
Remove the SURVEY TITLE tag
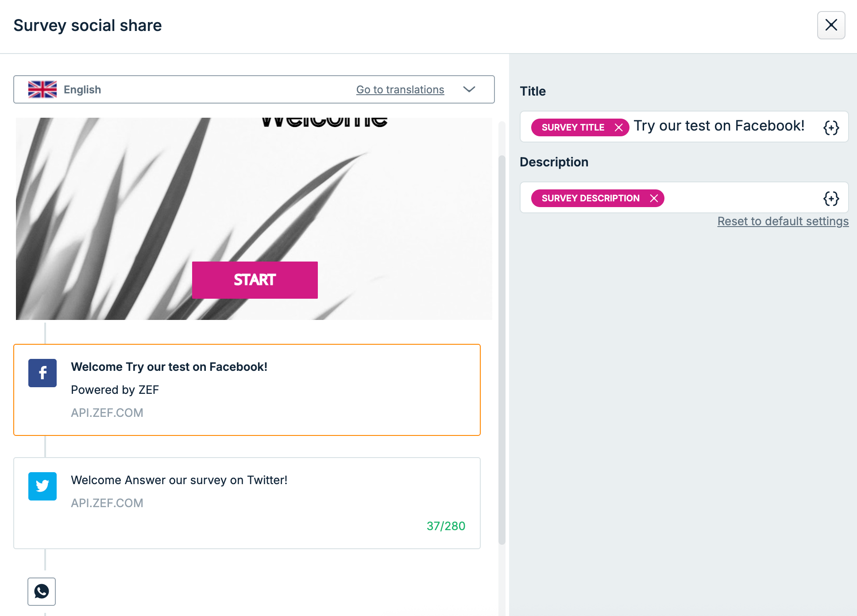tap(618, 127)
